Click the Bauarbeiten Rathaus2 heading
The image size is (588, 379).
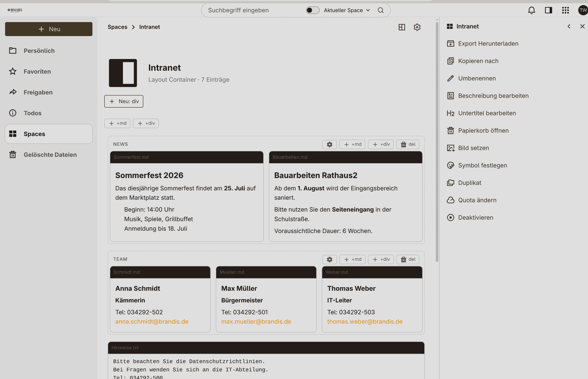click(316, 175)
